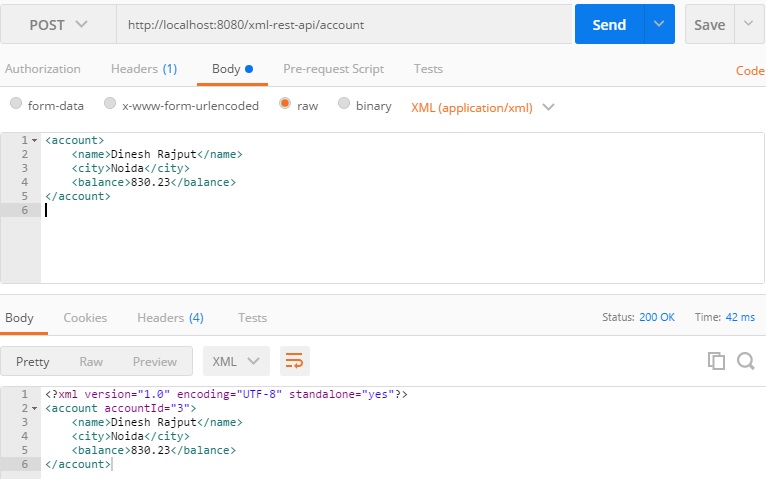Open the Save button dropdown arrow

click(748, 24)
